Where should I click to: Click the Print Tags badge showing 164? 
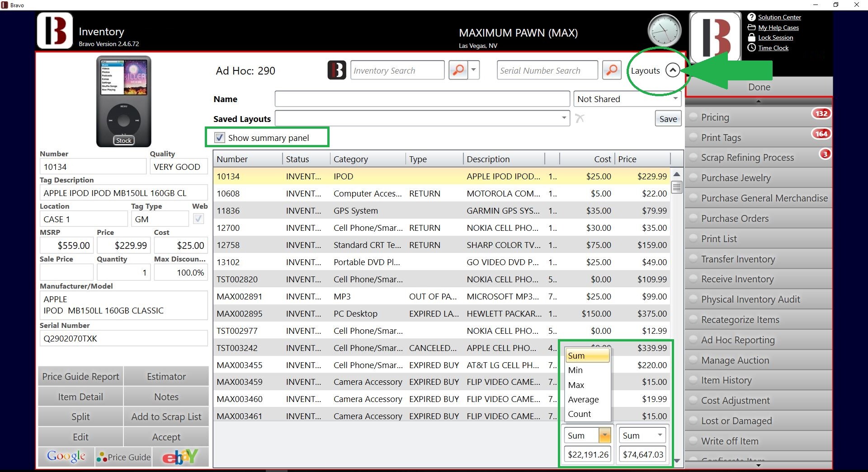coord(821,134)
